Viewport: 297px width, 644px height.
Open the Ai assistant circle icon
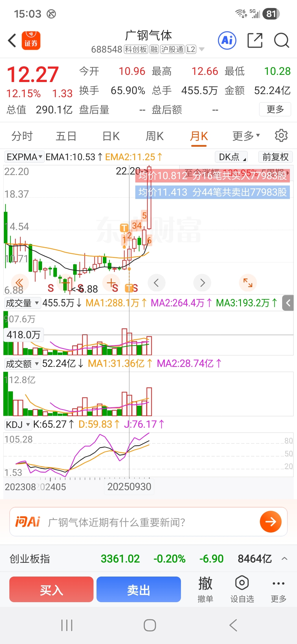point(227,40)
